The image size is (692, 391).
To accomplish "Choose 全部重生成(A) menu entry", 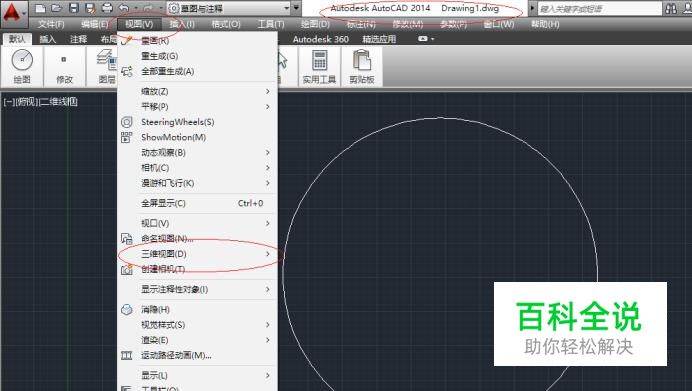I will pos(197,71).
